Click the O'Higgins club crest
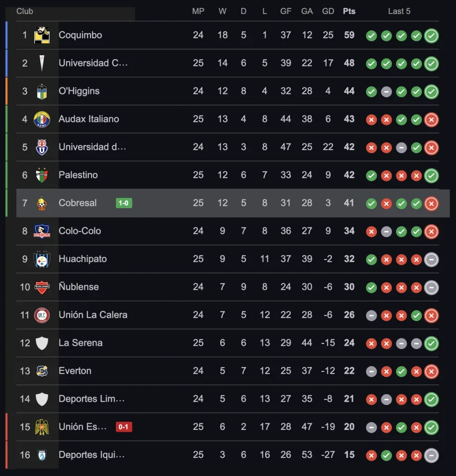The height and width of the screenshot is (476, 456). [42, 91]
